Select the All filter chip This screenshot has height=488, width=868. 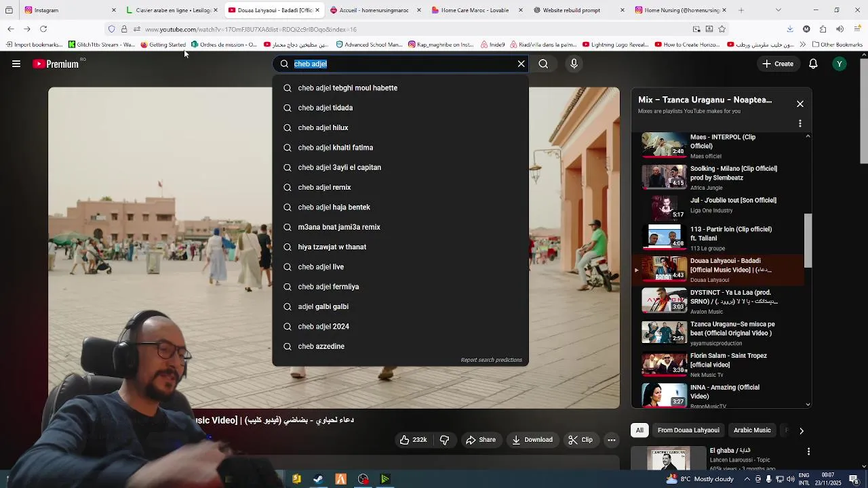(x=639, y=430)
